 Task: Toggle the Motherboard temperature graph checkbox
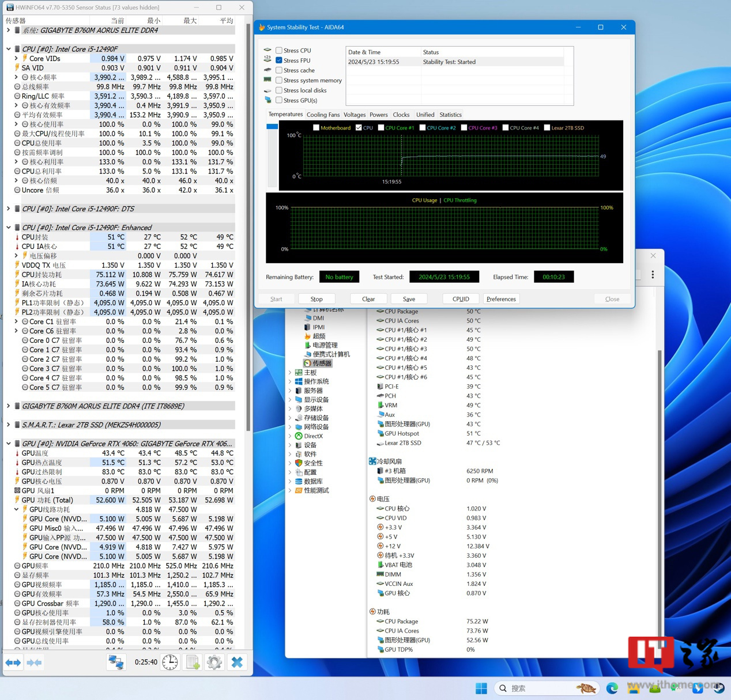point(316,128)
